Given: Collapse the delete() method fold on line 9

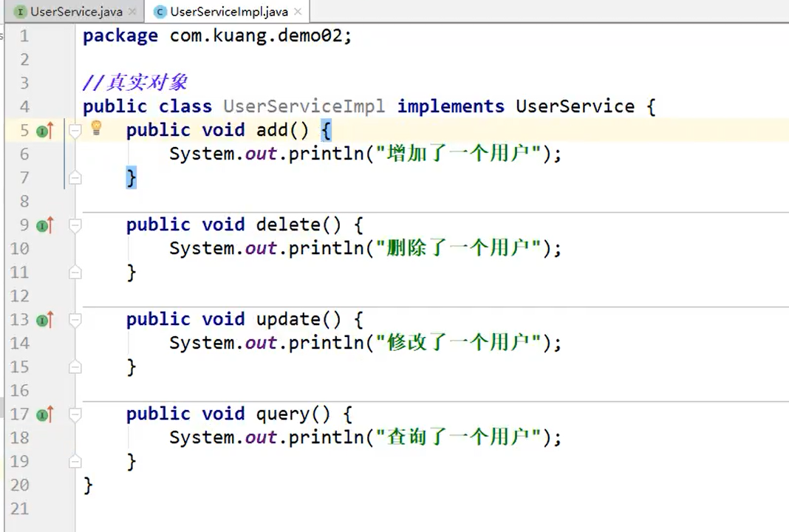Looking at the screenshot, I should click(x=75, y=225).
